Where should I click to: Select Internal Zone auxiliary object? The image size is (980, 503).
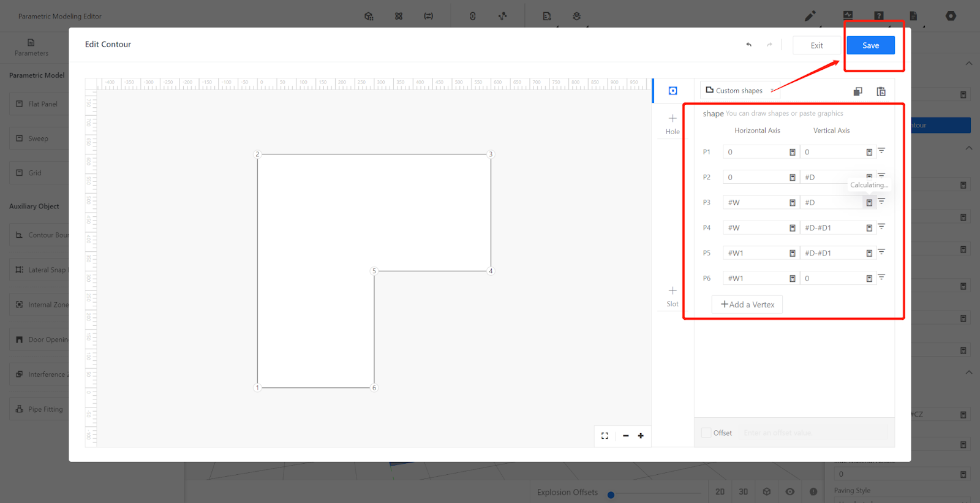click(39, 304)
